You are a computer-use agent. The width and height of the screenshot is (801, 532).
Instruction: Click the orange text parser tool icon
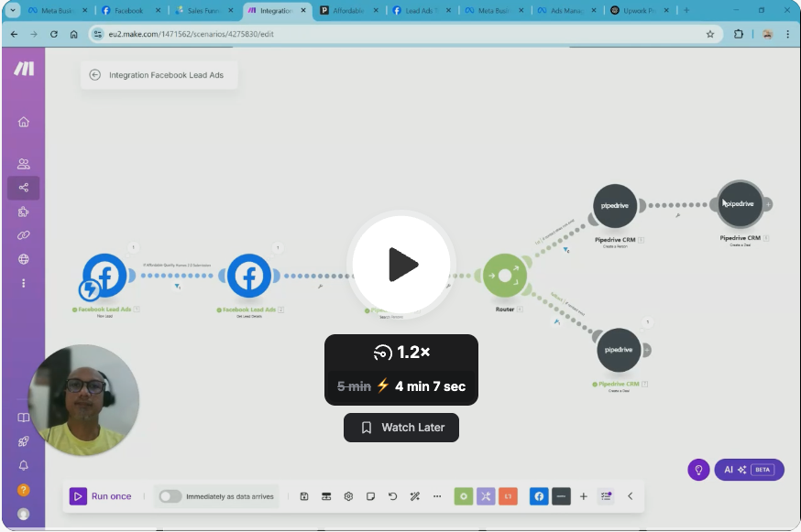(x=508, y=496)
